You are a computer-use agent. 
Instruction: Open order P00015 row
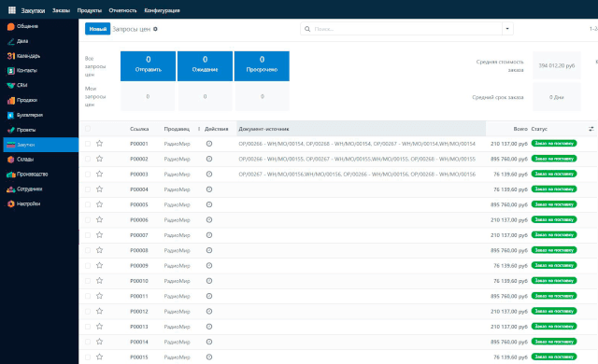(x=338, y=357)
